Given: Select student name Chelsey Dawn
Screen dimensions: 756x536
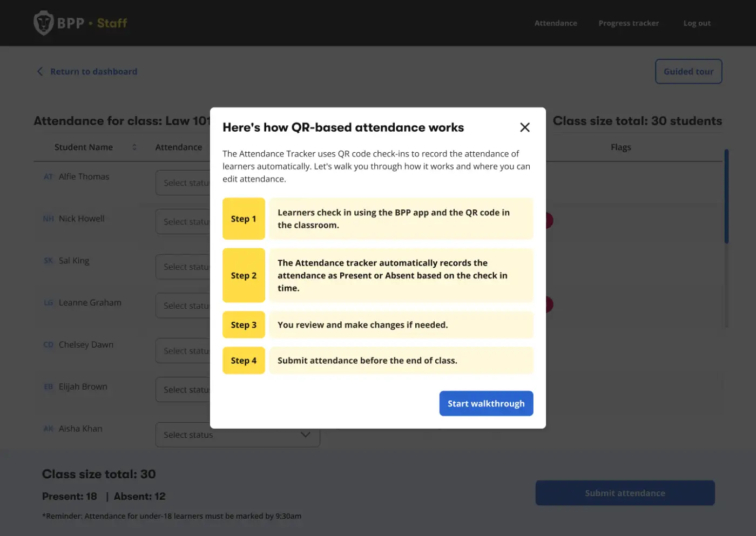Looking at the screenshot, I should [x=86, y=345].
